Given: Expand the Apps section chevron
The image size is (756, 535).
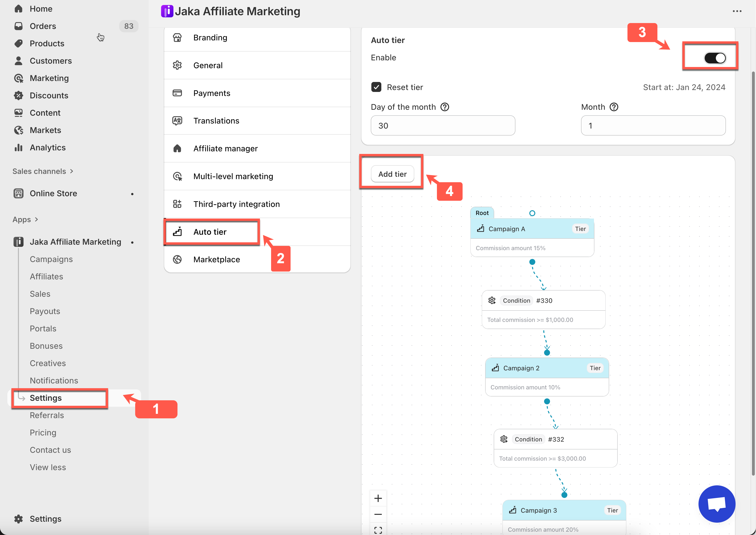Looking at the screenshot, I should (36, 220).
